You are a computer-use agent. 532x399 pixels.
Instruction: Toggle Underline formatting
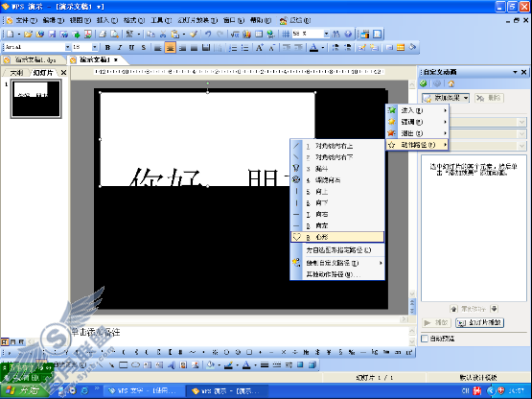tap(131, 48)
